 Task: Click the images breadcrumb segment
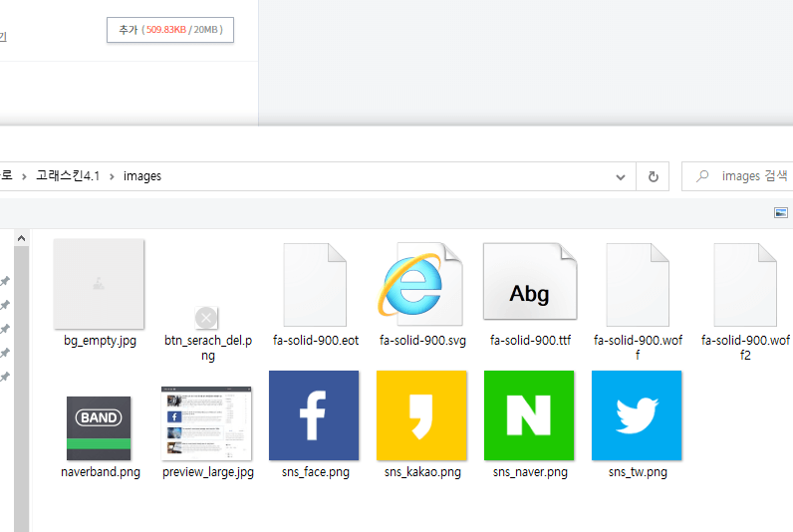(x=142, y=176)
